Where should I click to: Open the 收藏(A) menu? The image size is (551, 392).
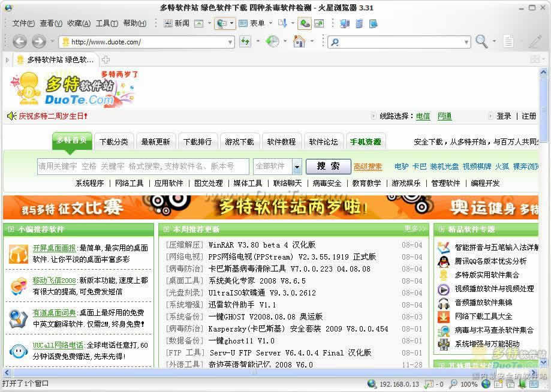click(79, 23)
